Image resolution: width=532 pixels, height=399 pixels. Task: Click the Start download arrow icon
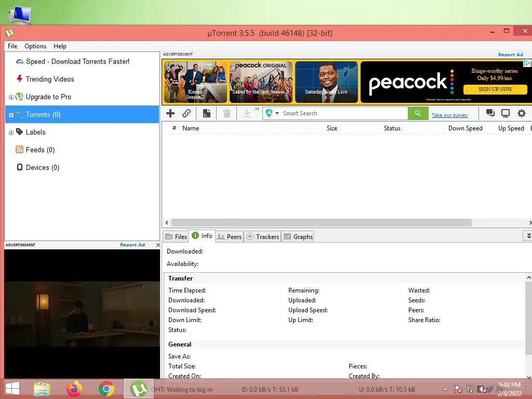pyautogui.click(x=247, y=113)
